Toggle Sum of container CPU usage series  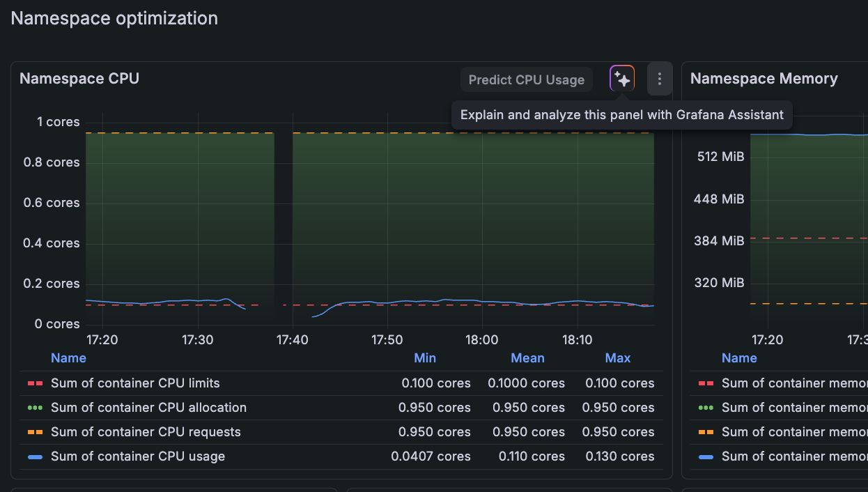tap(138, 456)
